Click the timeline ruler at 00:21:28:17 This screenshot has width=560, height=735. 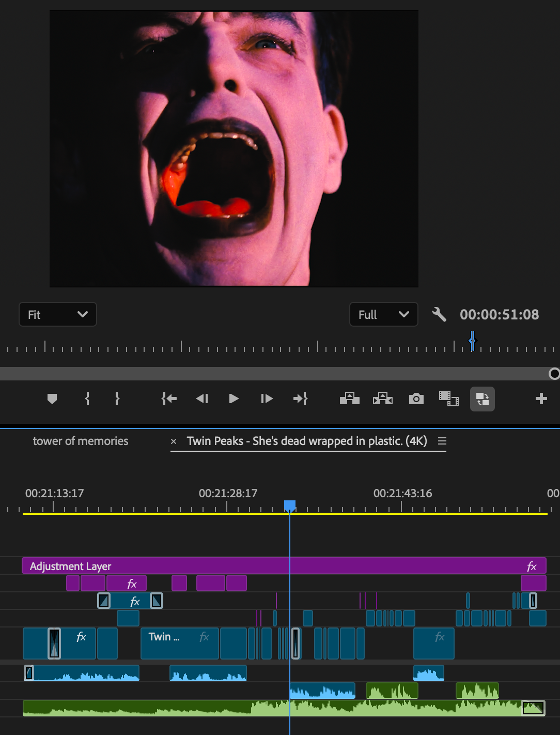228,494
